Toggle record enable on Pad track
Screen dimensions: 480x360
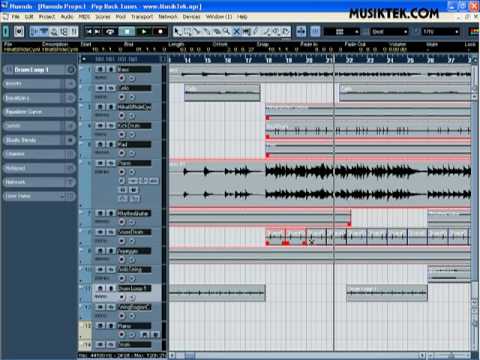[122, 153]
